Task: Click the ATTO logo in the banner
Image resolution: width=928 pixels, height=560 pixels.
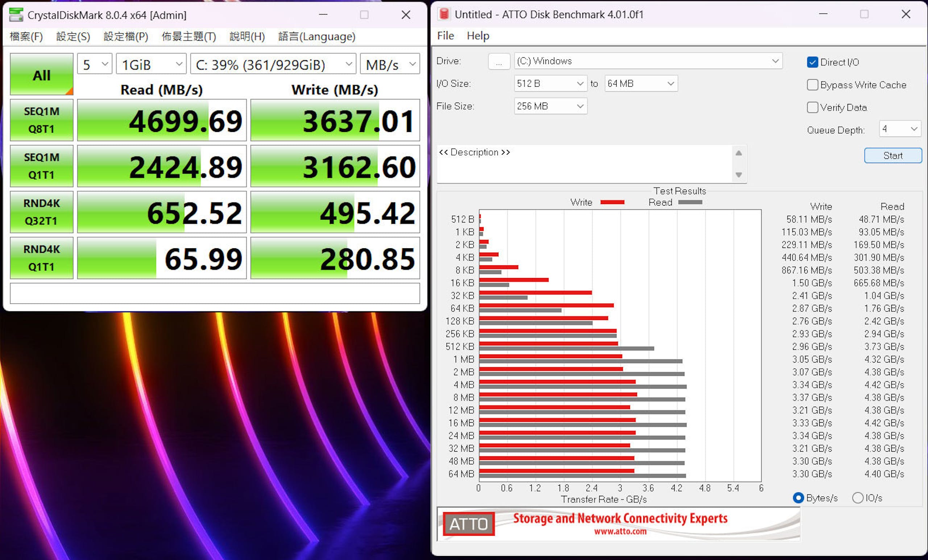Action: [468, 524]
